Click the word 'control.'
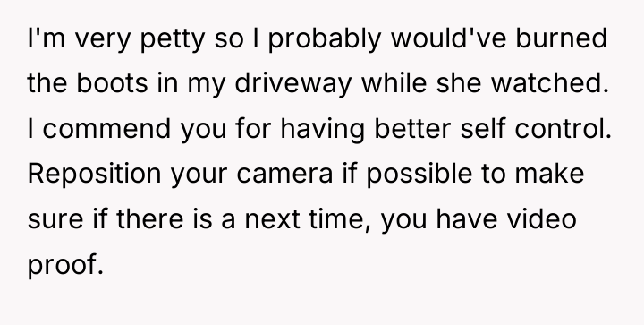644x325 pixels. tap(563, 129)
